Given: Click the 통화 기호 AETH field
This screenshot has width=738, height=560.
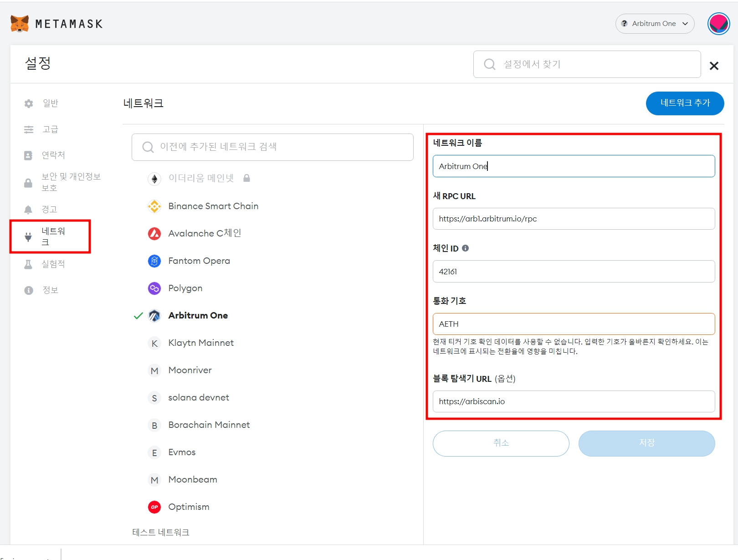Looking at the screenshot, I should (574, 324).
